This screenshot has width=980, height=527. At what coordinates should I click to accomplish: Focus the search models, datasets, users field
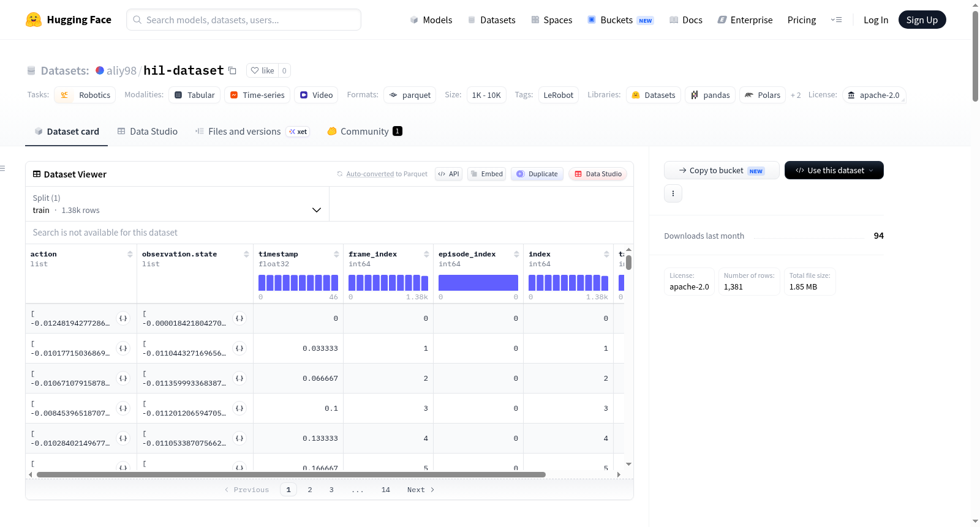pyautogui.click(x=244, y=20)
